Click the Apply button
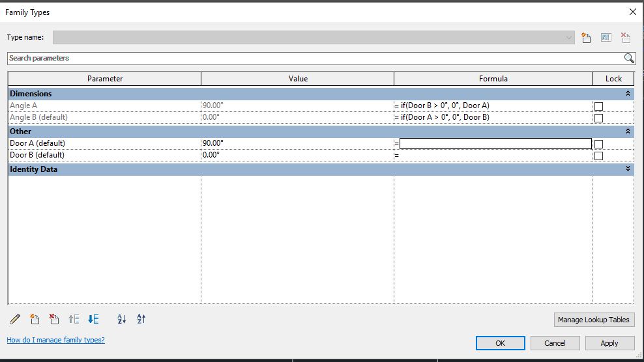The image size is (644, 362). (609, 343)
